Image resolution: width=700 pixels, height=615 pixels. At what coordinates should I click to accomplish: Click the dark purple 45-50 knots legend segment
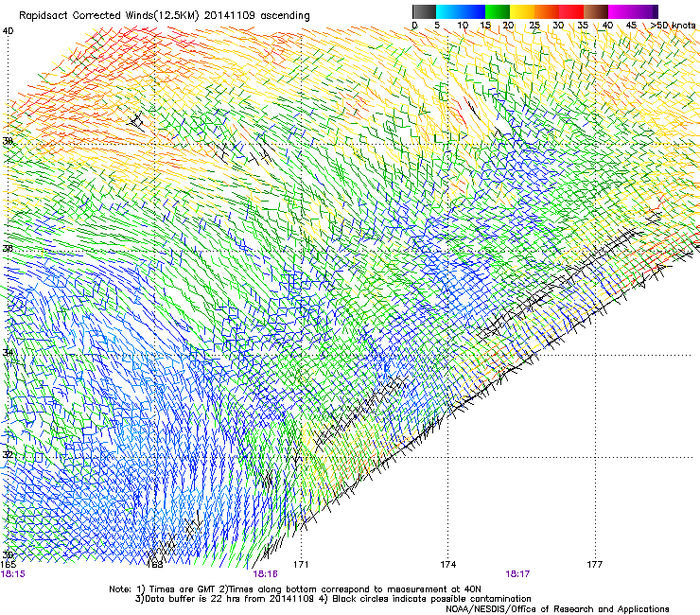pyautogui.click(x=645, y=11)
